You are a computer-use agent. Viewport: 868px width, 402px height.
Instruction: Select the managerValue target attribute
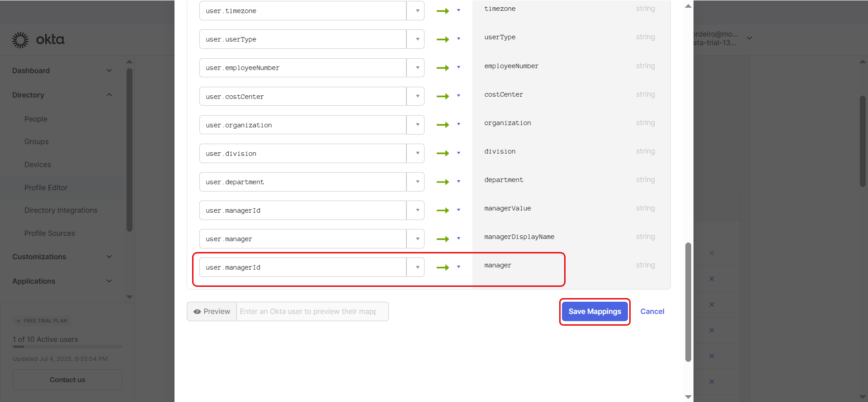click(x=507, y=208)
